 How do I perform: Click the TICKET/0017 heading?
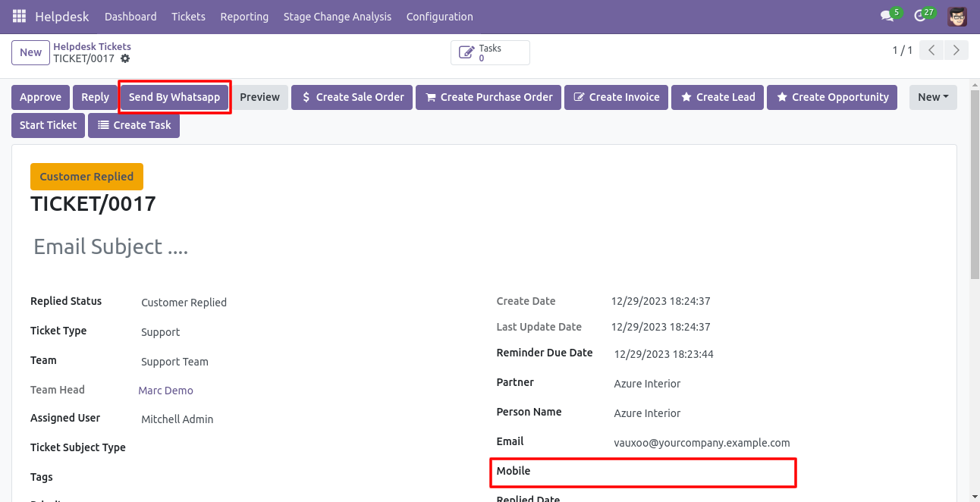point(93,204)
